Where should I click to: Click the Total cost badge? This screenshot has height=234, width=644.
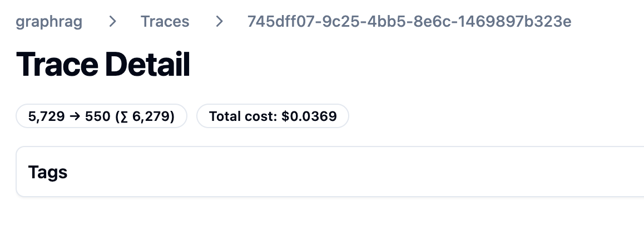[x=273, y=116]
